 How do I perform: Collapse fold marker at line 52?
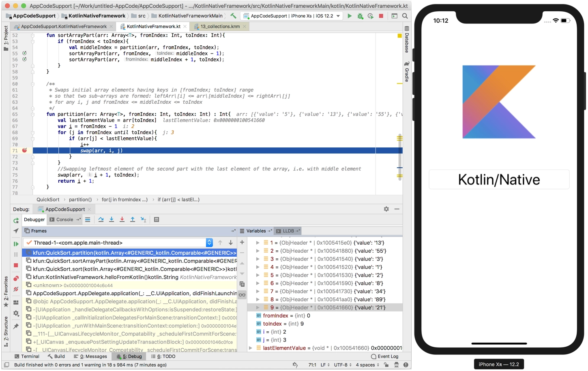[x=33, y=35]
